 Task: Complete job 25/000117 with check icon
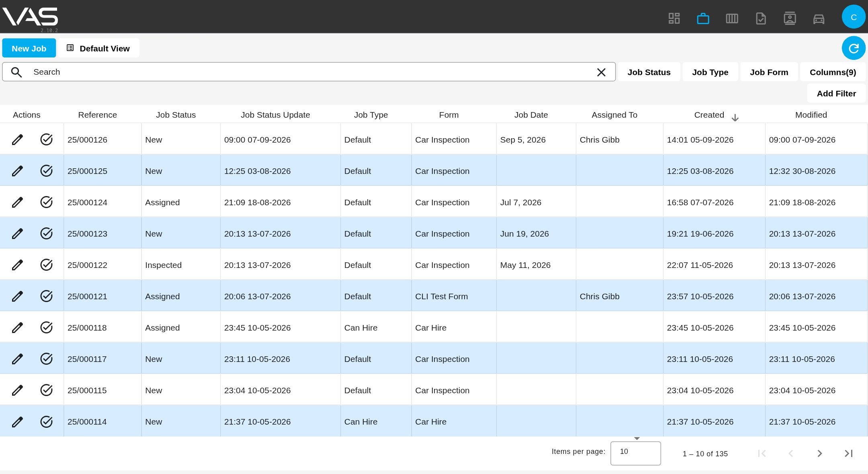pyautogui.click(x=47, y=359)
